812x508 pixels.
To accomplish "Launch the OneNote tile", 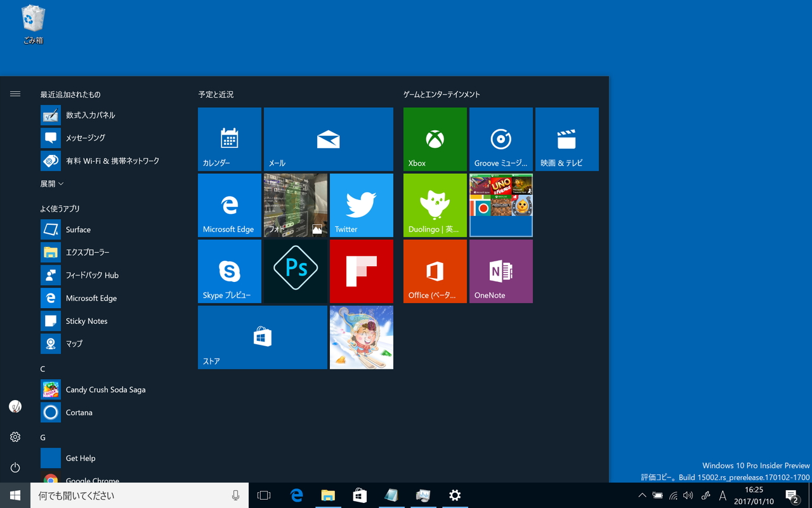I will [501, 271].
